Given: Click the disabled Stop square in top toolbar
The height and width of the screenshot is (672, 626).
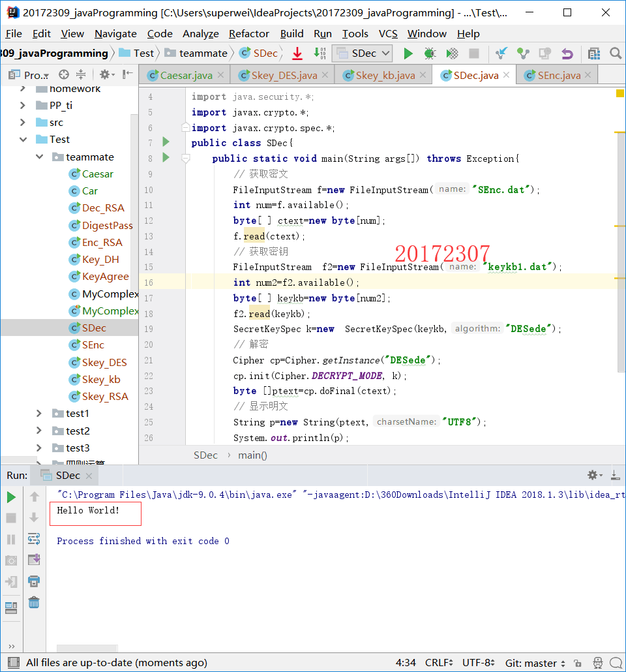Looking at the screenshot, I should pos(474,53).
